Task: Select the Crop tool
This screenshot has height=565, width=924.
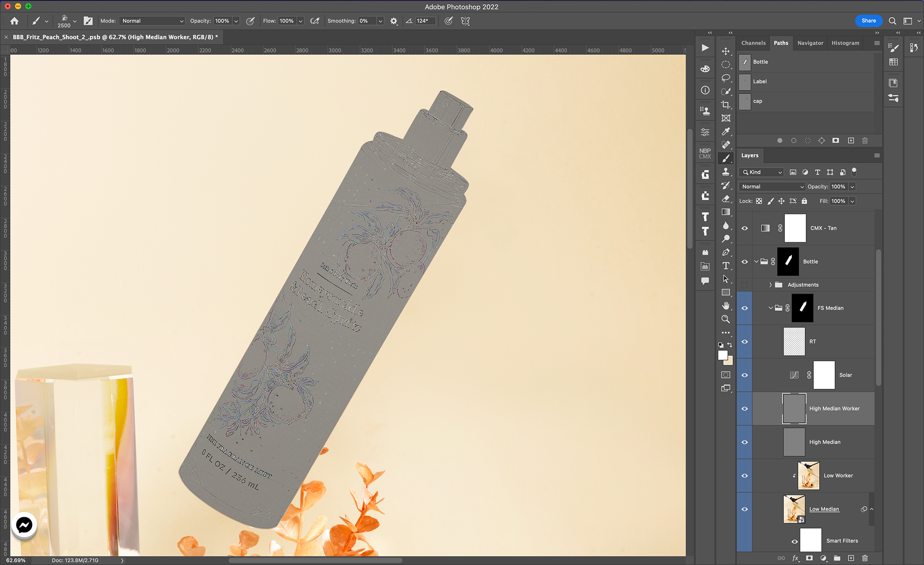Action: point(726,105)
